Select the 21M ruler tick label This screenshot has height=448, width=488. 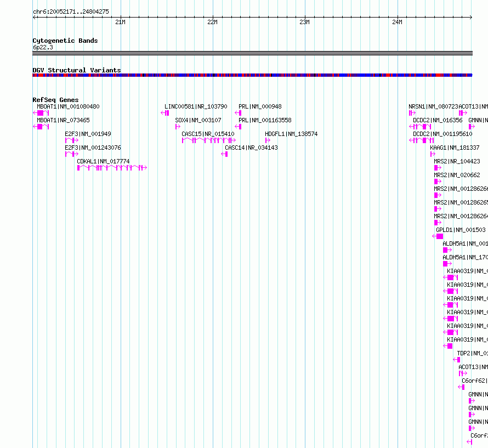point(120,22)
